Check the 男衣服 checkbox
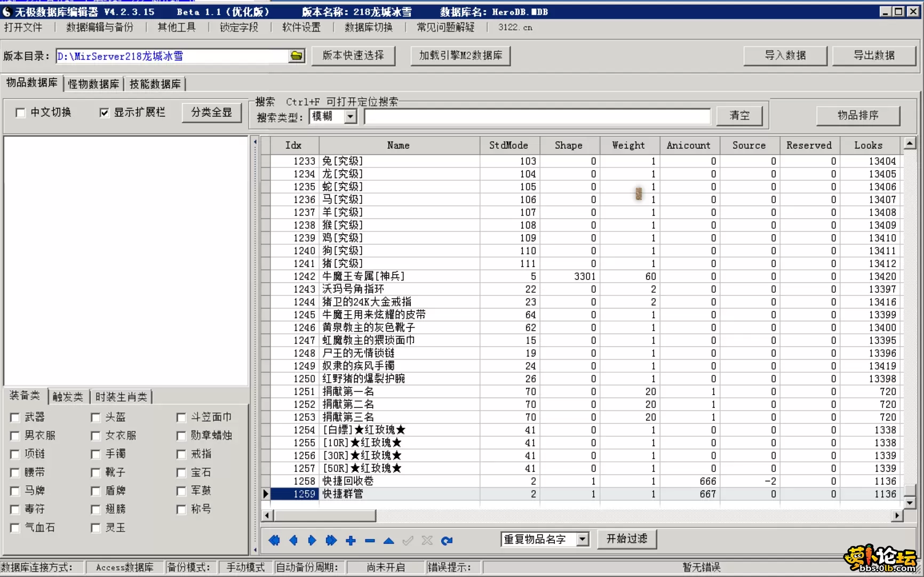 15,436
